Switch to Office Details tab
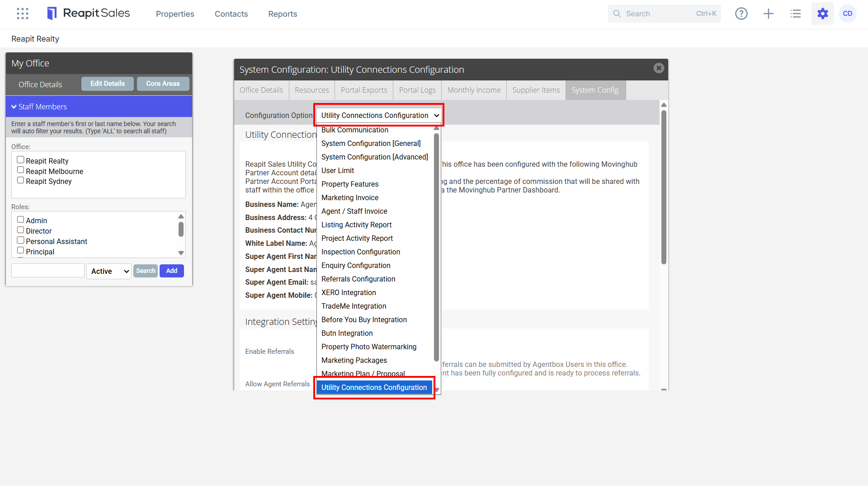The height and width of the screenshot is (488, 868). pyautogui.click(x=261, y=90)
